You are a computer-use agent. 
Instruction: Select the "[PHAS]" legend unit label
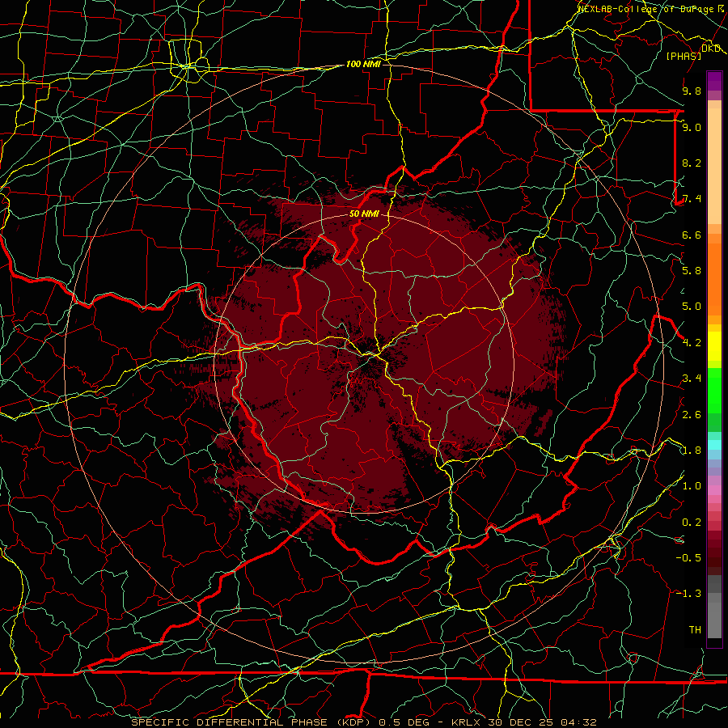pyautogui.click(x=684, y=56)
